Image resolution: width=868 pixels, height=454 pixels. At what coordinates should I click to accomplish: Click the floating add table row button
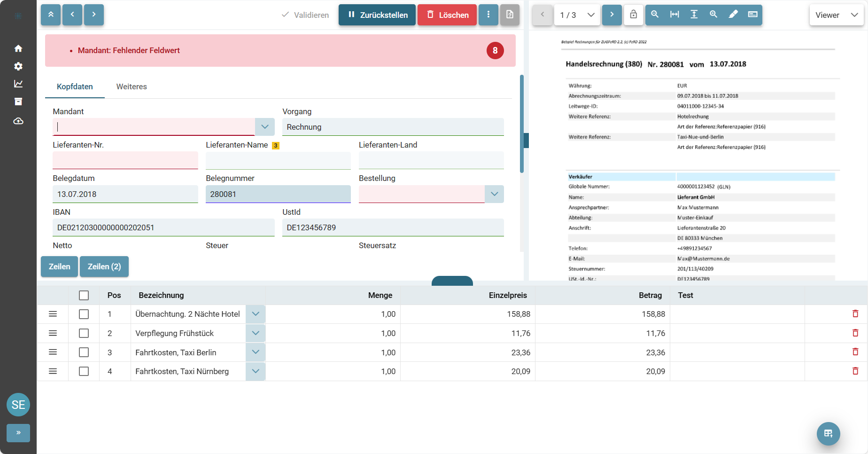pyautogui.click(x=829, y=433)
